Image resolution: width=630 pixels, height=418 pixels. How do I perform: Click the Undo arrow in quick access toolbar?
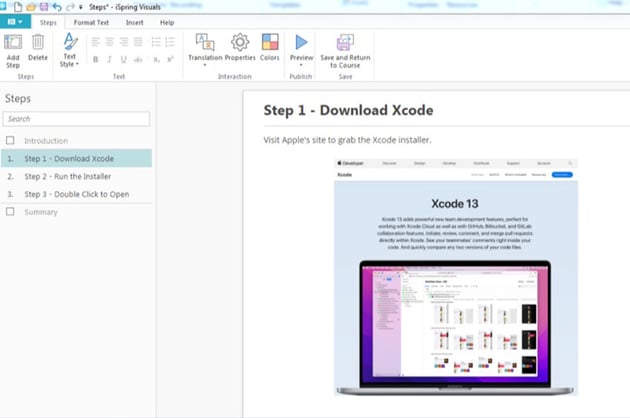(57, 7)
